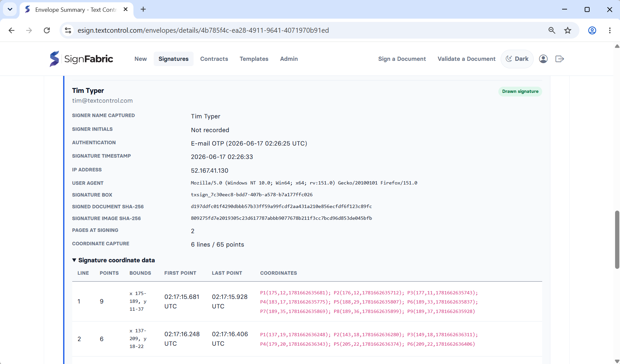Go back using the browser back arrow
Viewport: 620px width, 364px height.
pos(11,30)
